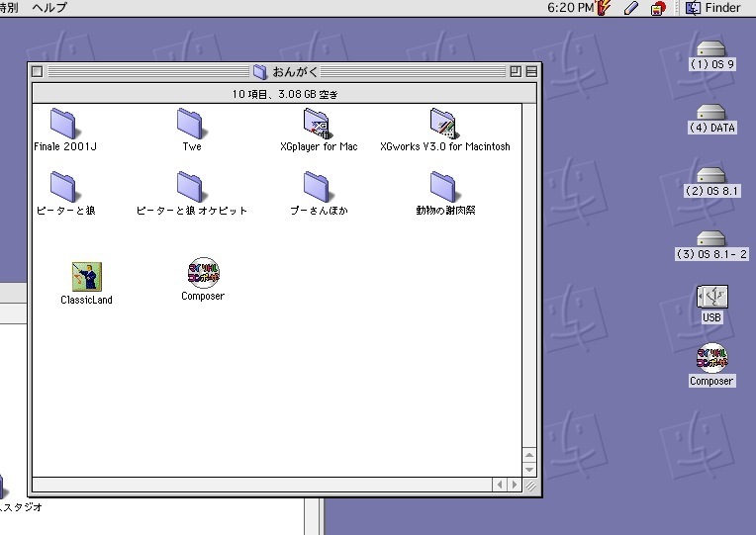
Task: Click the ClassicLand label text
Action: (x=87, y=300)
